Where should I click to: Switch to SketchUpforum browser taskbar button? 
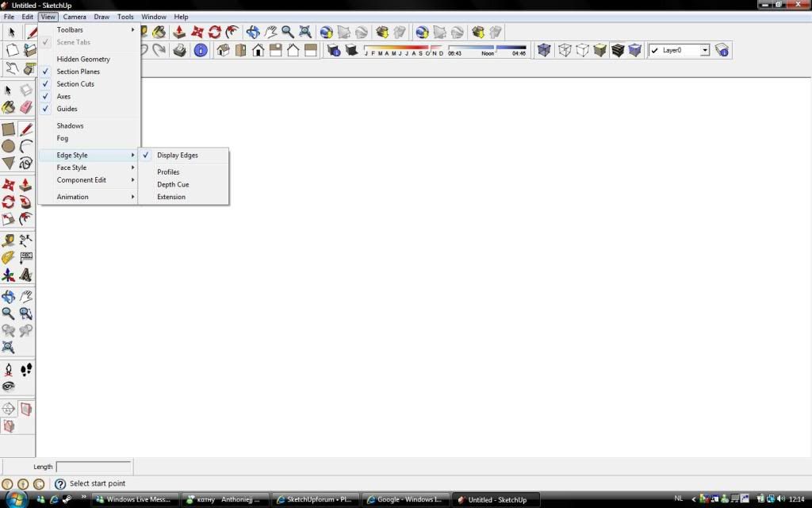coord(314,500)
